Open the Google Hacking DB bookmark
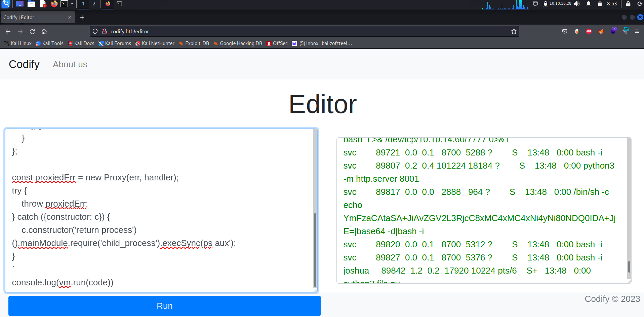This screenshot has width=644, height=317. pos(237,43)
